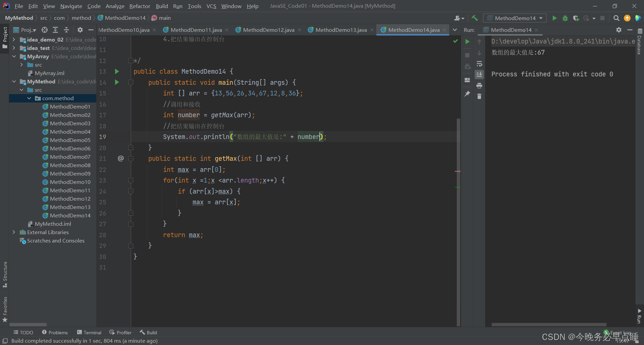Toggle tool window bars icon at bottom-left

click(5, 341)
